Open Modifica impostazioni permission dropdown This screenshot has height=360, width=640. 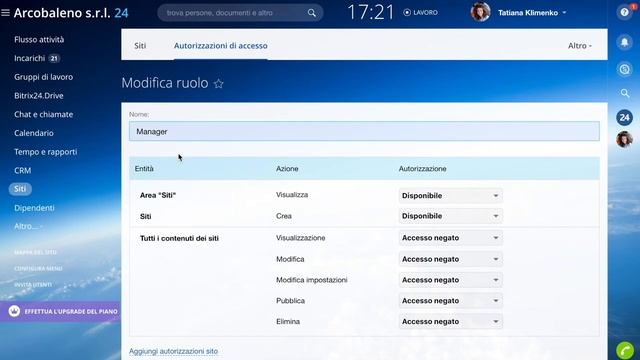tap(450, 280)
